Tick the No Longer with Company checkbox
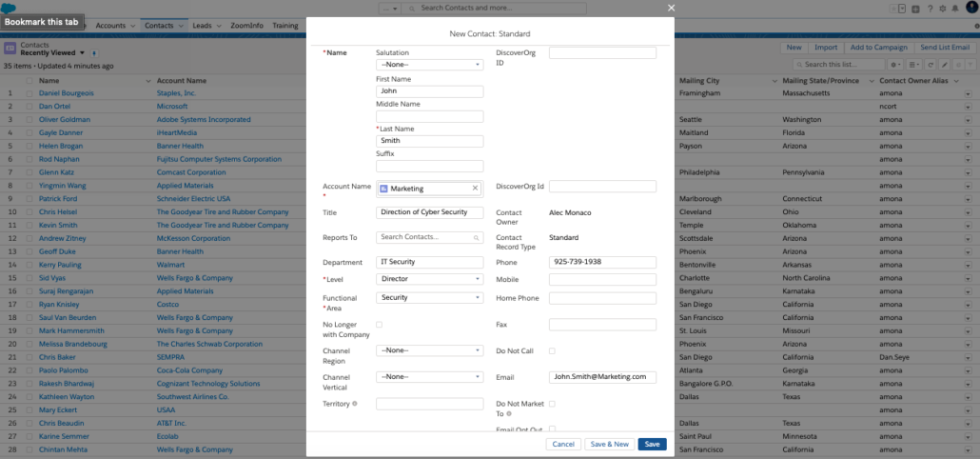980x459 pixels. coord(380,325)
